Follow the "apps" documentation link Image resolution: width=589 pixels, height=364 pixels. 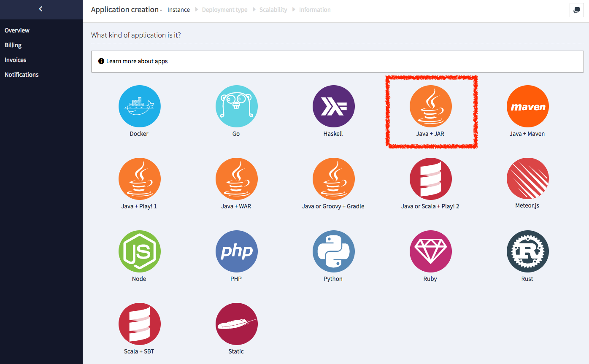(161, 61)
